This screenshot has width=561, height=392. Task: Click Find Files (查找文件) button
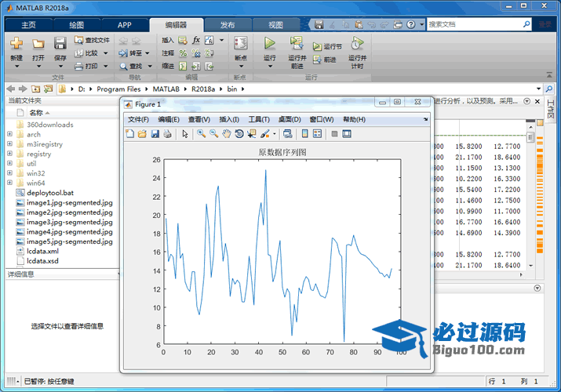click(93, 40)
